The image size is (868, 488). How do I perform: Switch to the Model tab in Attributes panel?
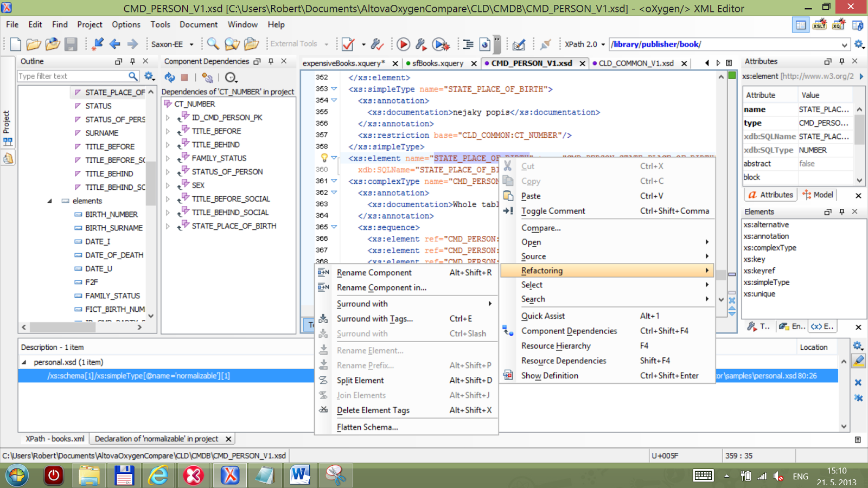click(x=818, y=195)
